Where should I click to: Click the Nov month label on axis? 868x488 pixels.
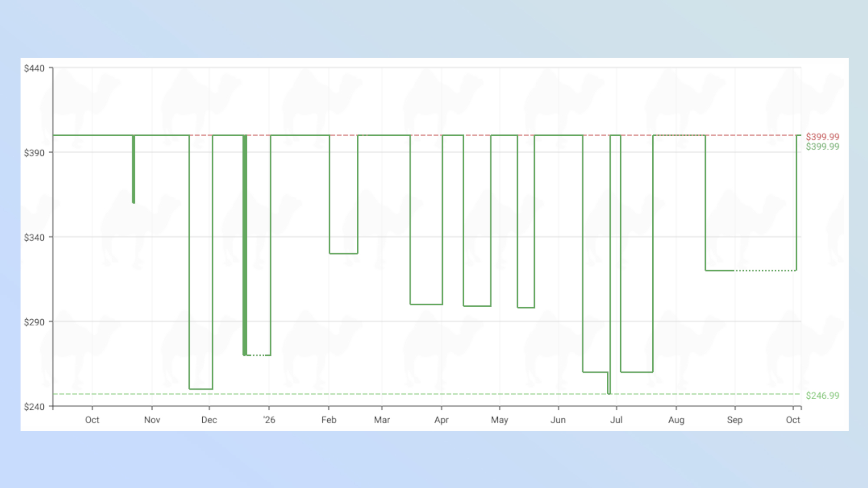coord(152,420)
